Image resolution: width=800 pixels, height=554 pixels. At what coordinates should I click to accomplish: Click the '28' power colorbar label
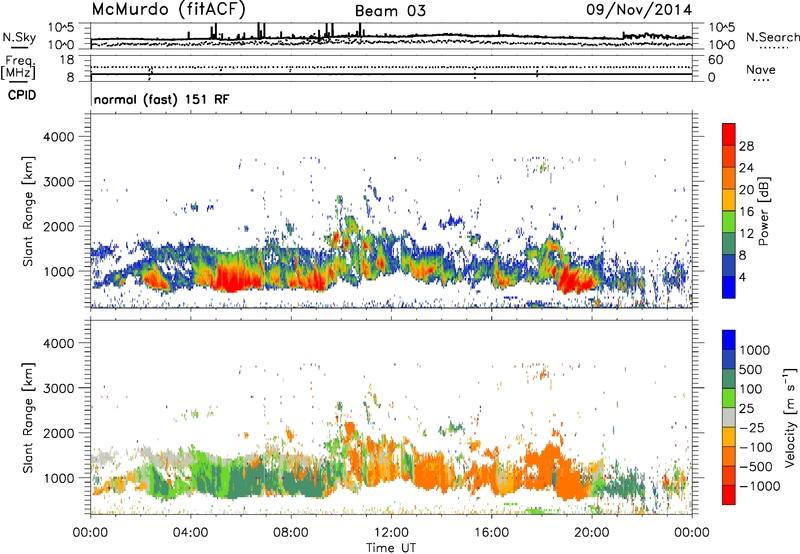(746, 146)
